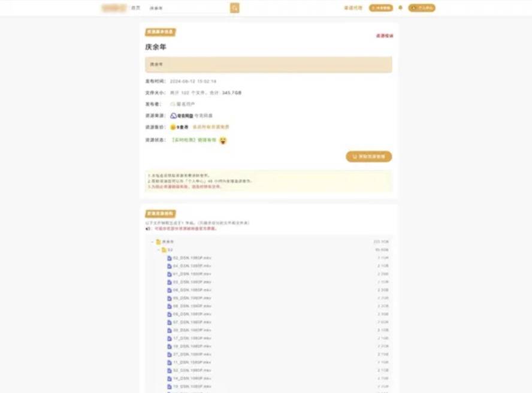Click the gold coin icon next to 9金币
The height and width of the screenshot is (393, 532).
(174, 126)
